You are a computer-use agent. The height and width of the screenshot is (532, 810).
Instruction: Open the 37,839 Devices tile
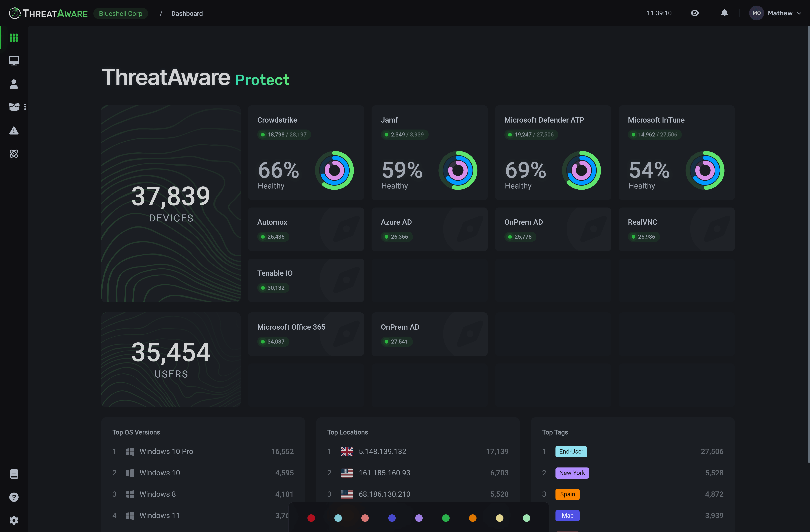171,203
